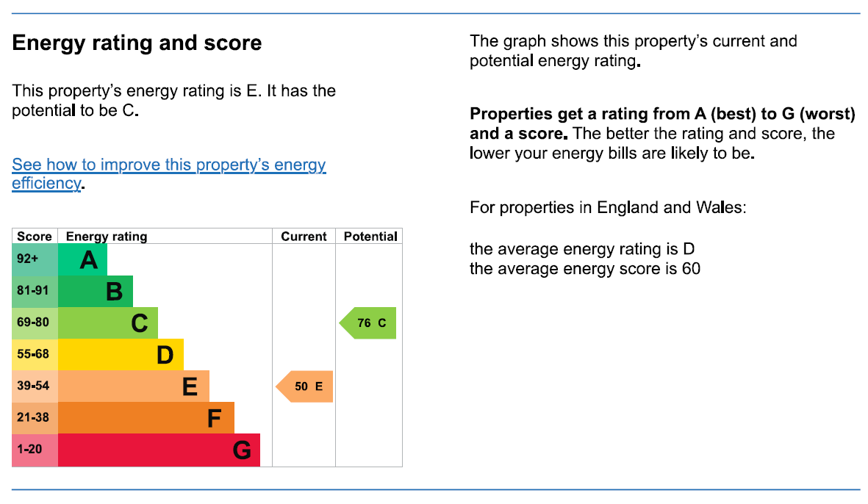
Task: Select the 21-38 score range cell
Action: [35, 418]
